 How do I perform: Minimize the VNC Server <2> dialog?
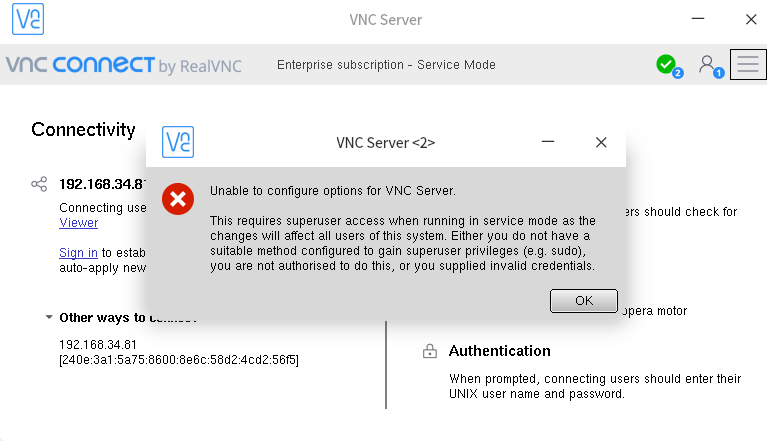pyautogui.click(x=548, y=143)
